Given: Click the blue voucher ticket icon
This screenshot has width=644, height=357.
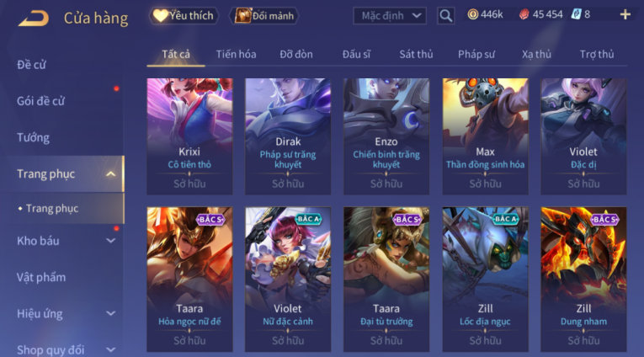Looking at the screenshot, I should pyautogui.click(x=576, y=14).
